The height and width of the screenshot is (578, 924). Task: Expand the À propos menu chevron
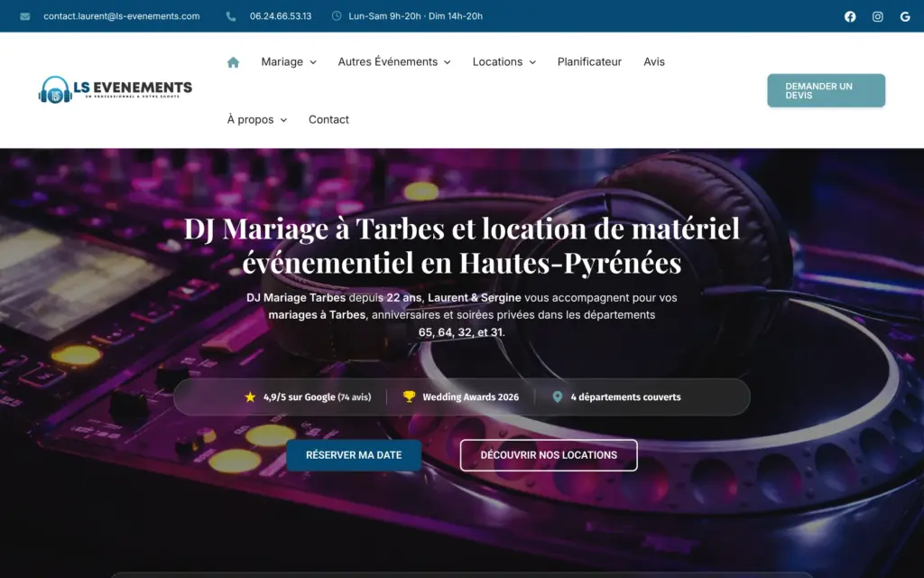(283, 120)
